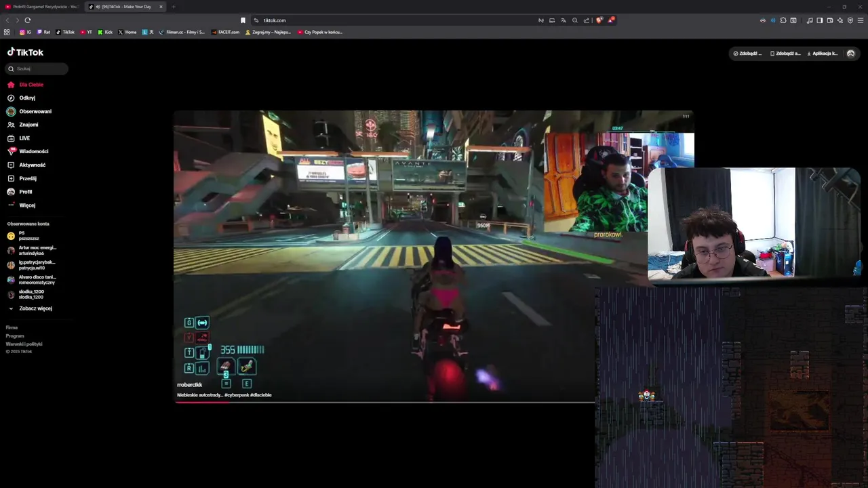868x488 pixels.
Task: Open the Kick bookmark
Action: (x=105, y=32)
